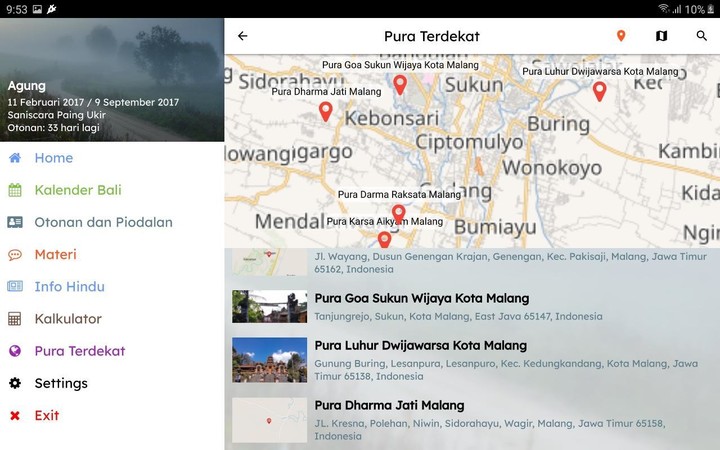720x450 pixels.
Task: Open Pura Dharma Jati Malang list entry
Action: click(x=389, y=405)
